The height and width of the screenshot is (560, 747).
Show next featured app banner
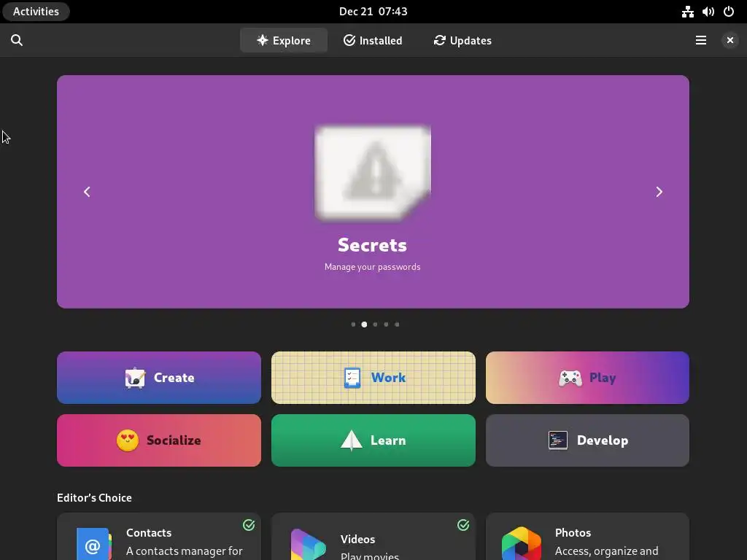click(659, 192)
